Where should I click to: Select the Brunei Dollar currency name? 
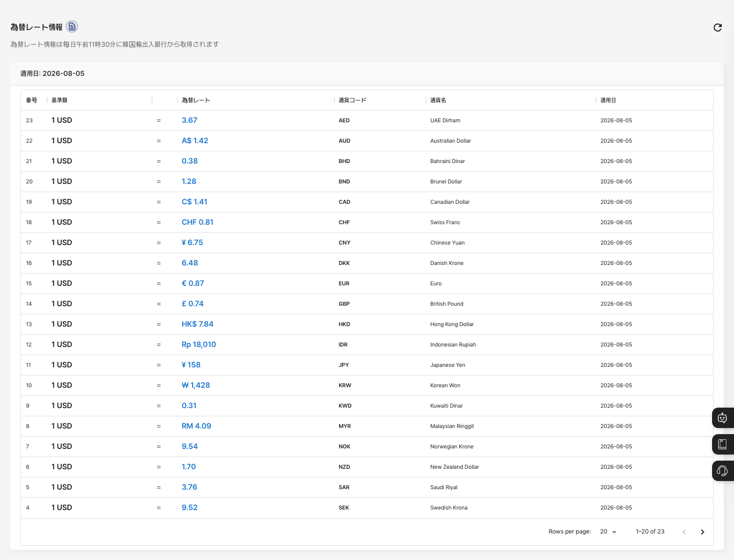(446, 182)
